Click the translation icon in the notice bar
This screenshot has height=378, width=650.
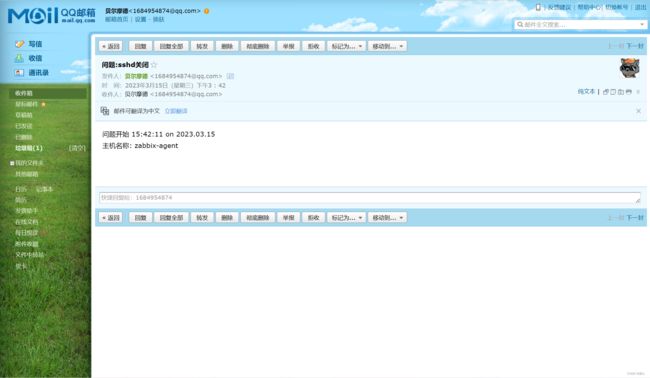pos(105,111)
